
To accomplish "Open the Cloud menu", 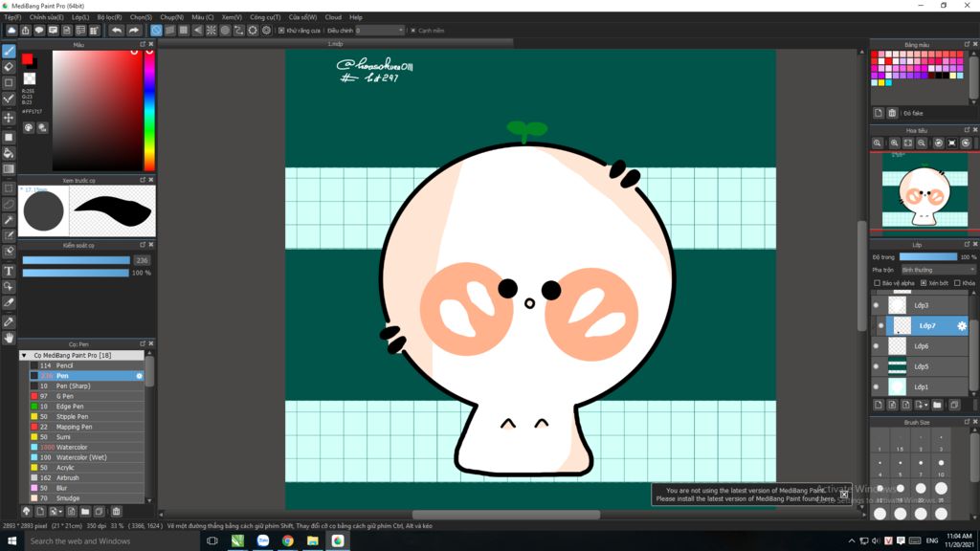I will [333, 17].
